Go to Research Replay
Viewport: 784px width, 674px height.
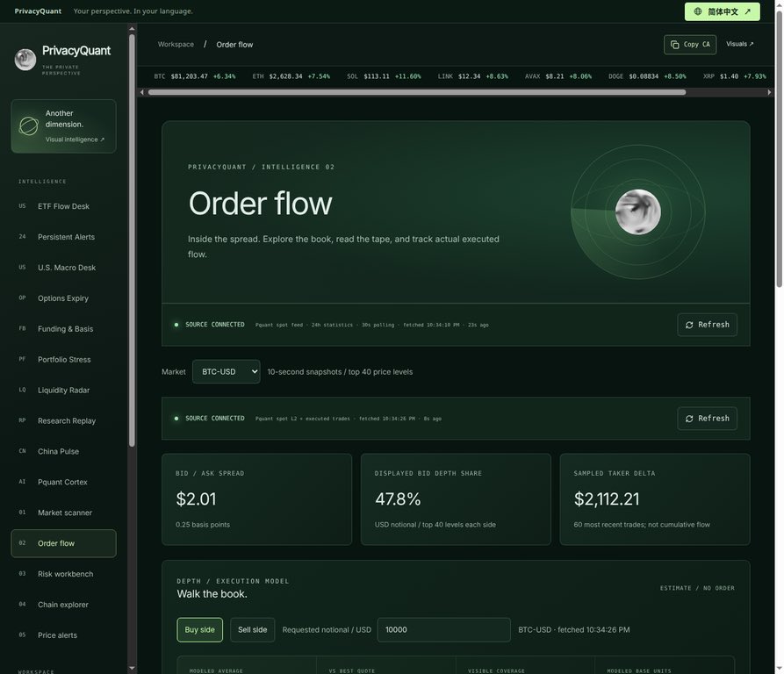tap(63, 420)
